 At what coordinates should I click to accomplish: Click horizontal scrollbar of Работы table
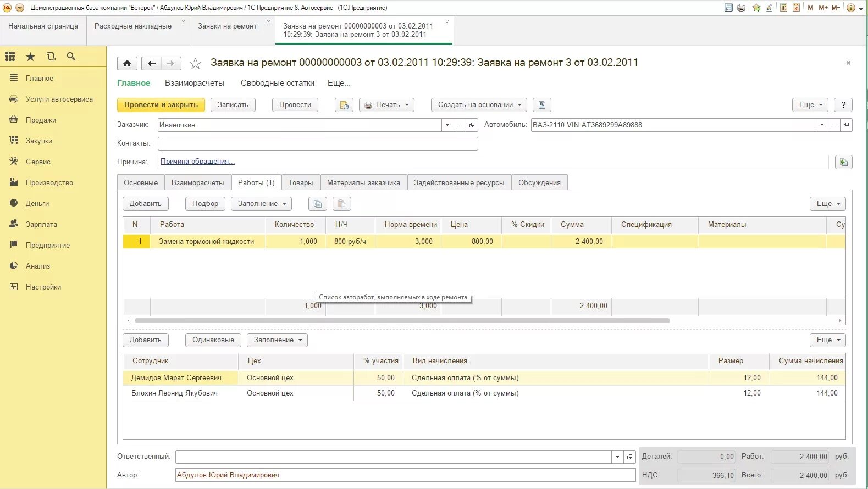(x=402, y=320)
